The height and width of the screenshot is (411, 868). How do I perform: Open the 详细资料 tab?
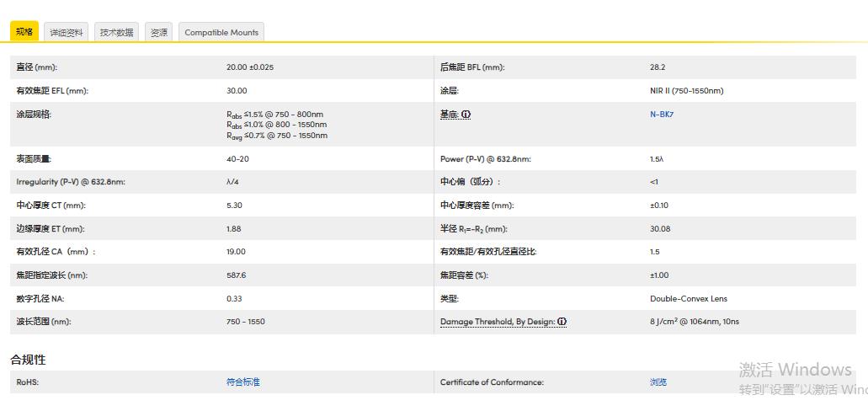[67, 33]
